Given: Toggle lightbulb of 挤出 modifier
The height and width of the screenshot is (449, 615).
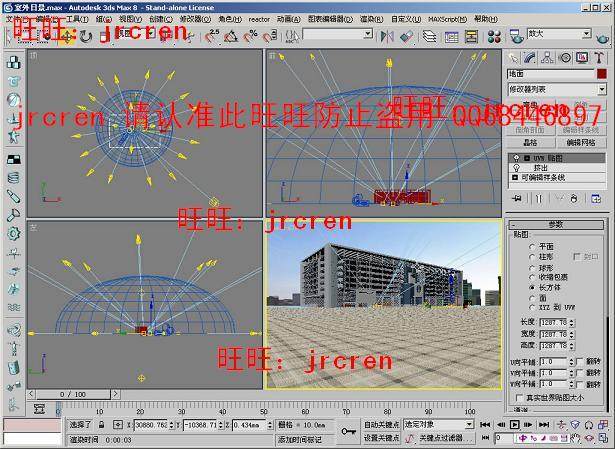Looking at the screenshot, I should [x=517, y=168].
